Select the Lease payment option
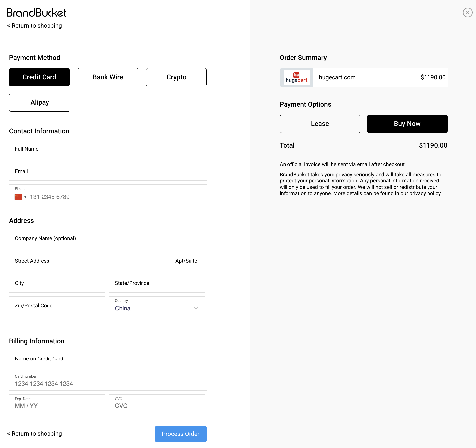476x448 pixels. click(320, 124)
